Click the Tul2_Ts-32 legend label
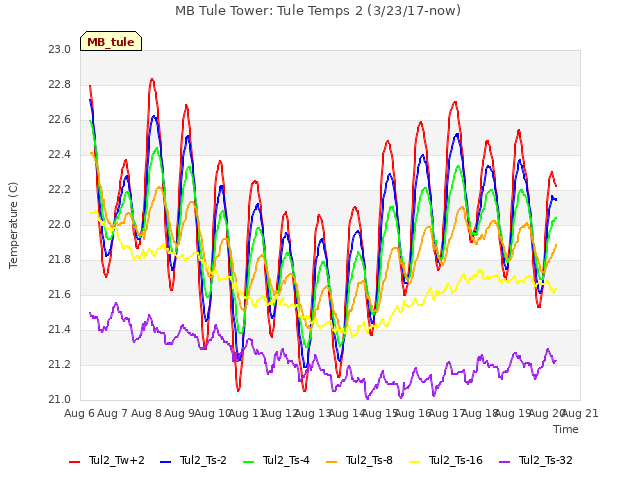Screen dimensions: 640x480 pos(546,460)
